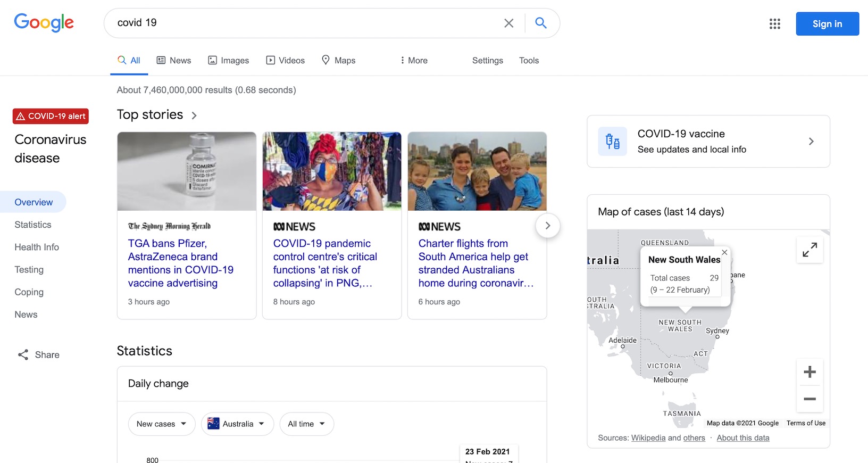The width and height of the screenshot is (868, 463).
Task: Expand the More search options menu
Action: pyautogui.click(x=414, y=61)
